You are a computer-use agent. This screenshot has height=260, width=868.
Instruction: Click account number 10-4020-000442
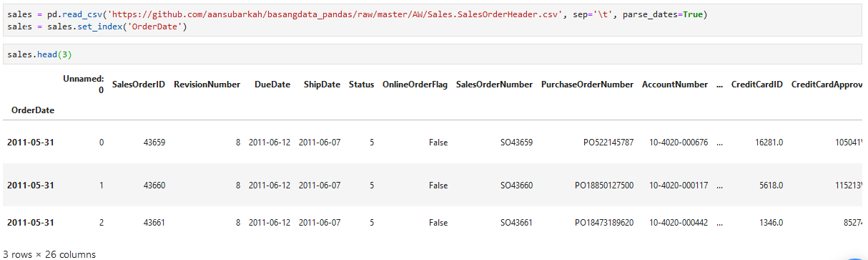coord(679,223)
